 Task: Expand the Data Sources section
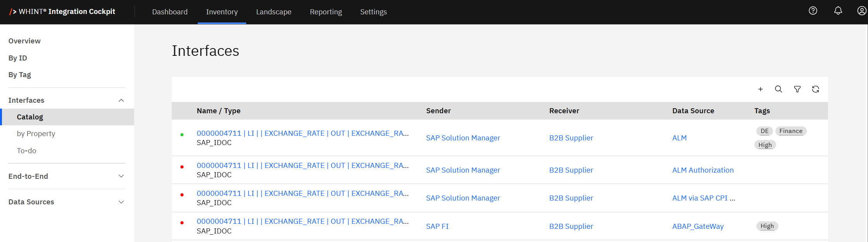coord(121,202)
